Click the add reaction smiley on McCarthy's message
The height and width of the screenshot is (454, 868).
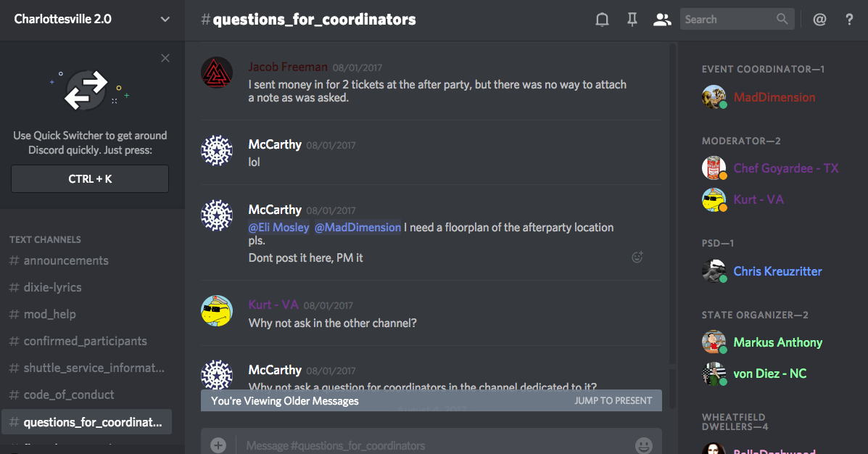tap(637, 257)
